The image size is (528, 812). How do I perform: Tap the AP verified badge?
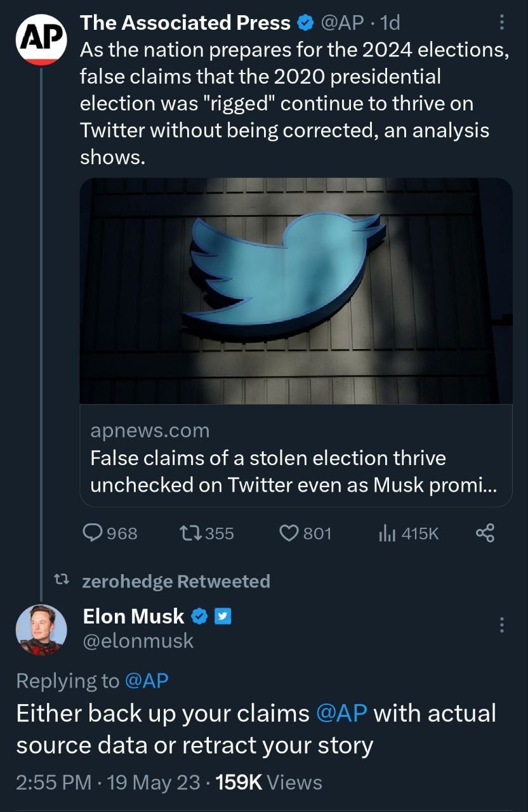click(x=305, y=23)
